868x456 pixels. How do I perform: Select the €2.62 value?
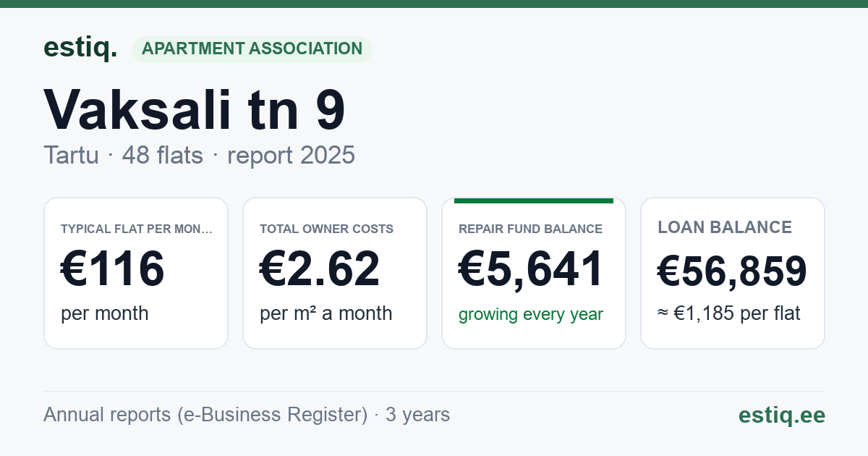pyautogui.click(x=320, y=269)
